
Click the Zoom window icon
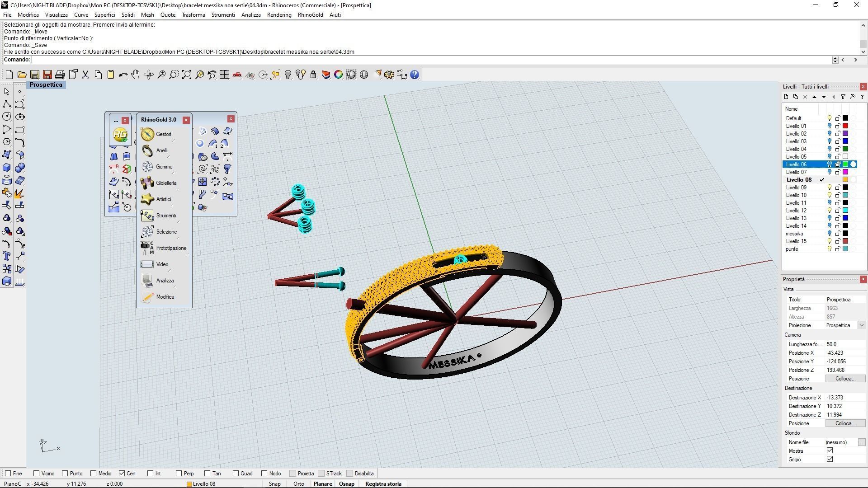tap(174, 75)
